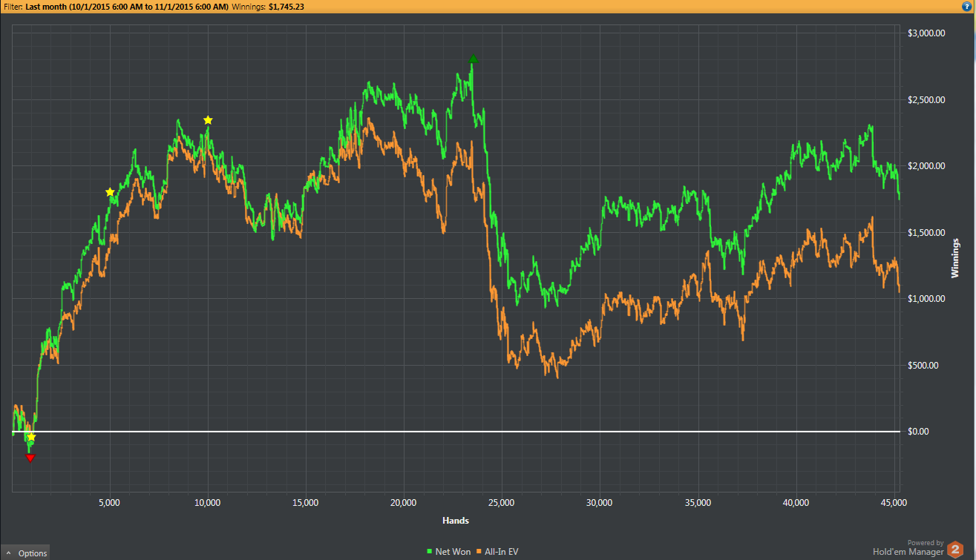This screenshot has width=976, height=560.
Task: Click the '$500.00' axis label
Action: [924, 365]
